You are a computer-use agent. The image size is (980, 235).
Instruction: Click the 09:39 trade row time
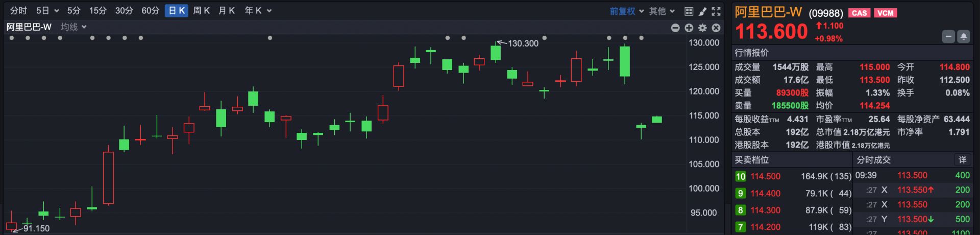(866, 175)
